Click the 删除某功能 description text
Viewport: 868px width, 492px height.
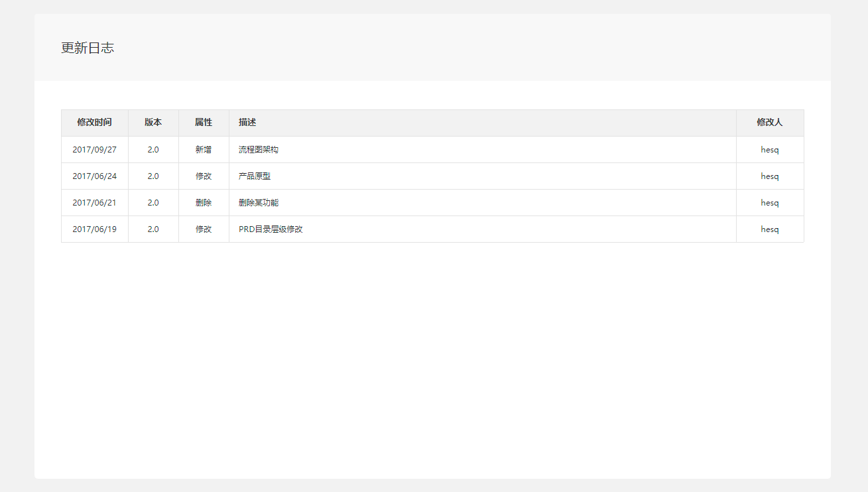tap(259, 203)
